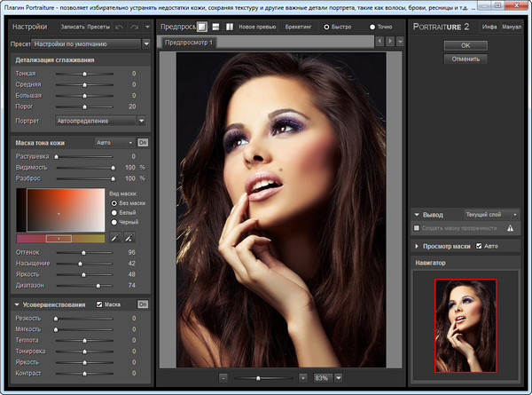The width and height of the screenshot is (532, 395).
Task: Click the redo arrow in settings header
Action: pyautogui.click(x=134, y=27)
